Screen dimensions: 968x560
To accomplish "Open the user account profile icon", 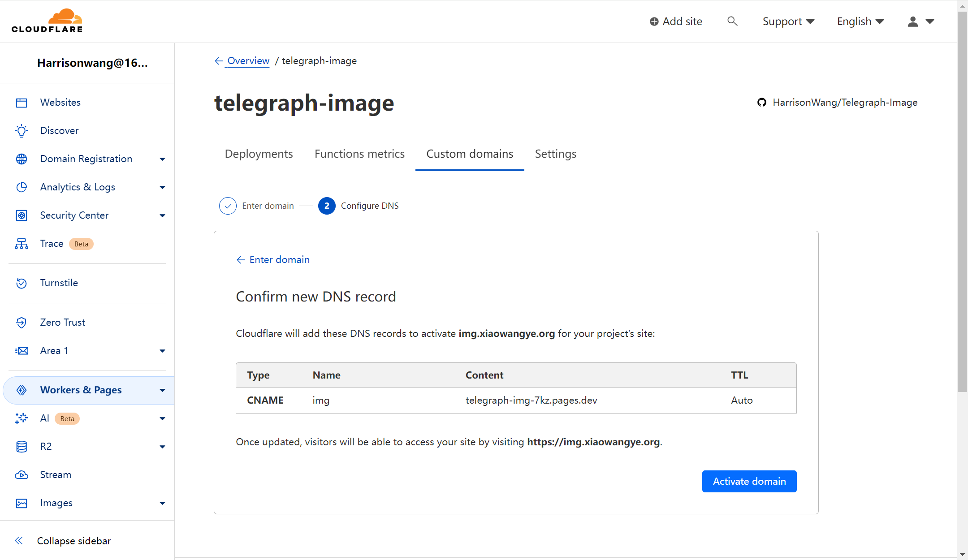I will (913, 22).
